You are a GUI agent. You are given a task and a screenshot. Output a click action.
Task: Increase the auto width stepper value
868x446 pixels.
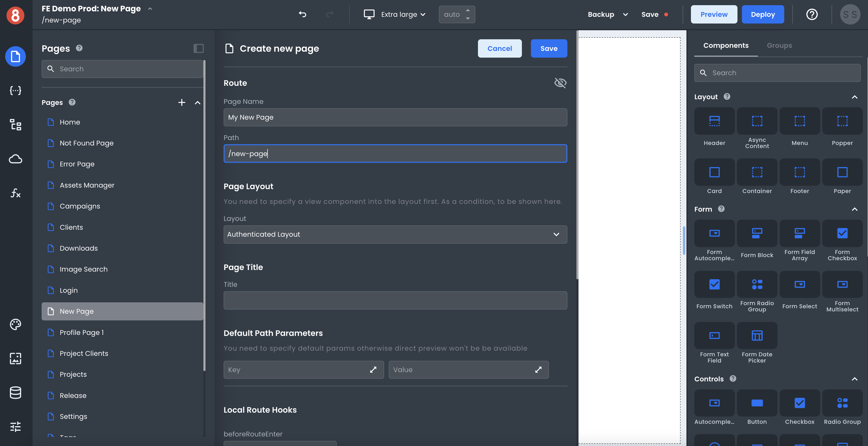468,10
